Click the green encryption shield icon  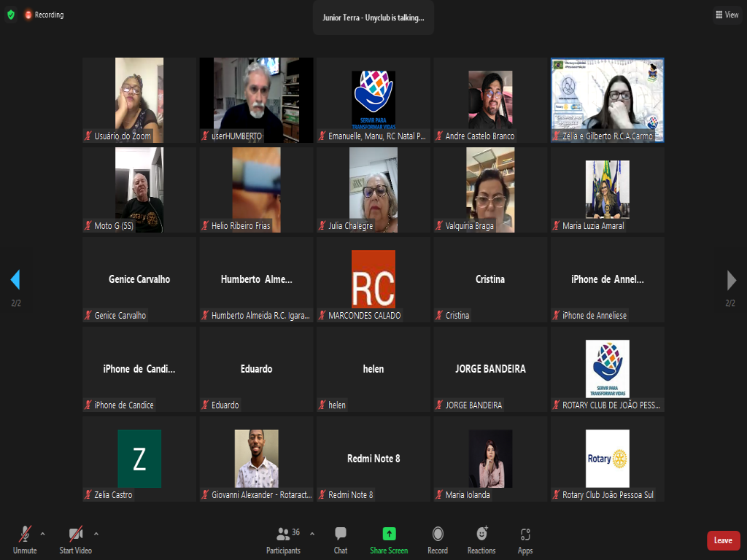click(x=10, y=15)
